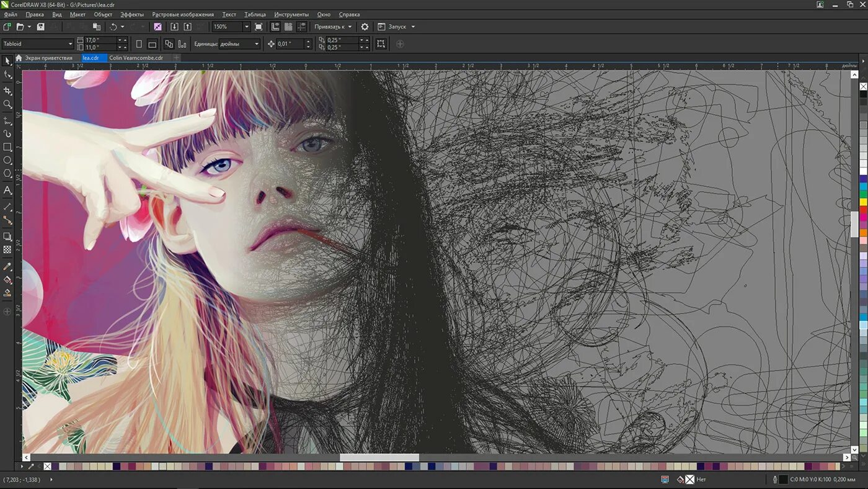Select the Transparency checkerboard tool
Viewport: 868px width, 489px height.
point(7,249)
